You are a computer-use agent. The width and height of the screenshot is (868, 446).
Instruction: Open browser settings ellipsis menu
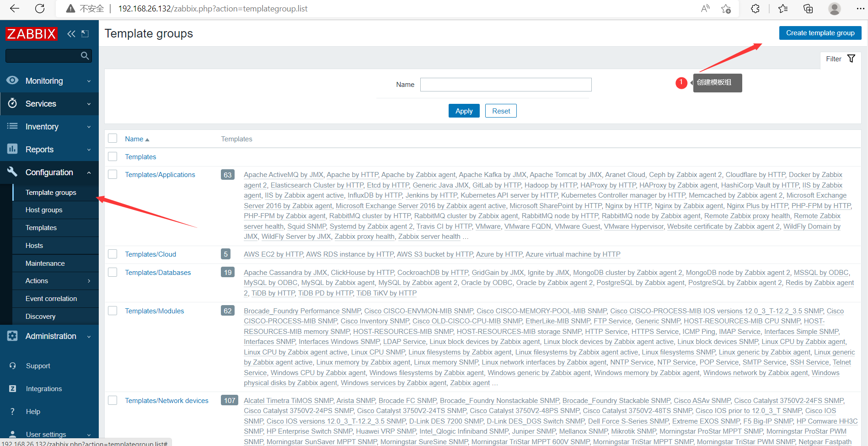pyautogui.click(x=860, y=9)
